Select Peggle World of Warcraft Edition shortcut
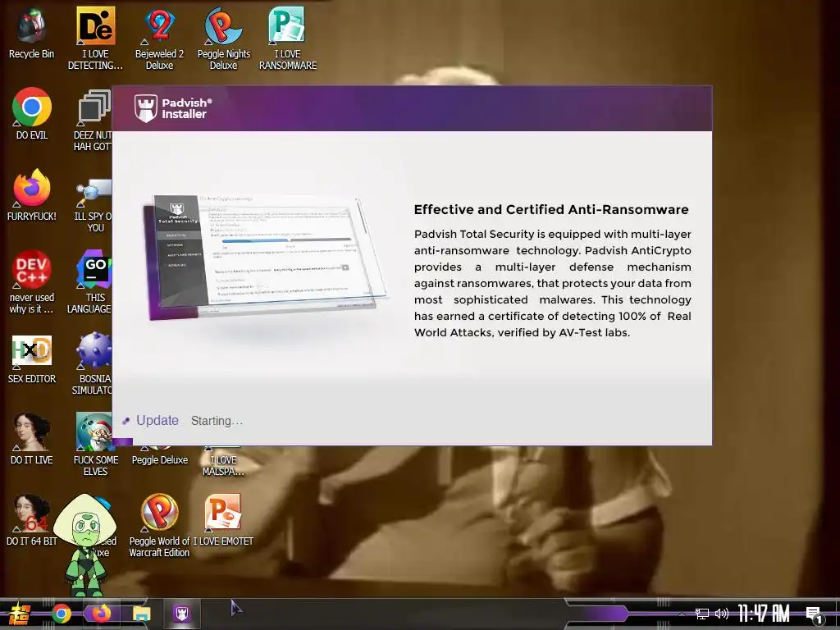The image size is (840, 630). [159, 526]
